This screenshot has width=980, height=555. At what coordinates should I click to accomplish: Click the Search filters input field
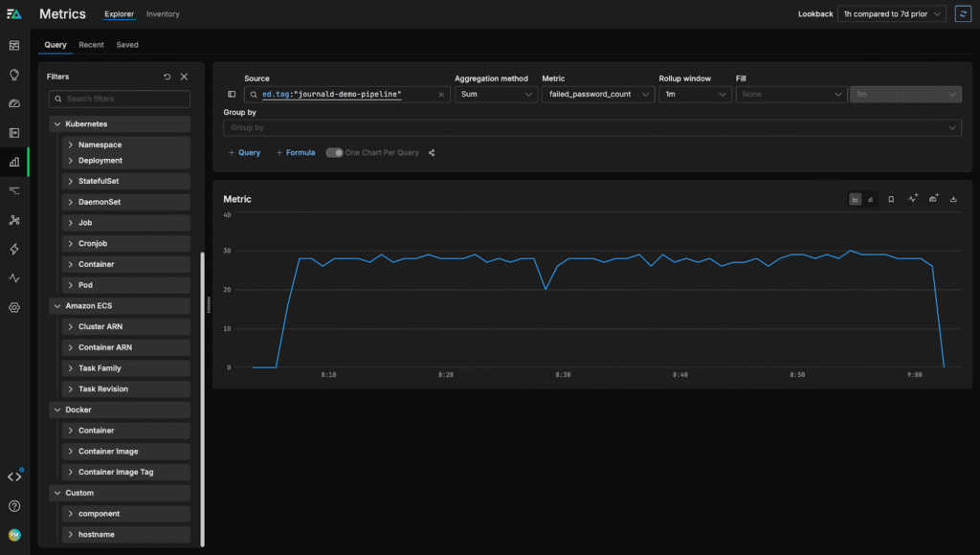[x=120, y=99]
